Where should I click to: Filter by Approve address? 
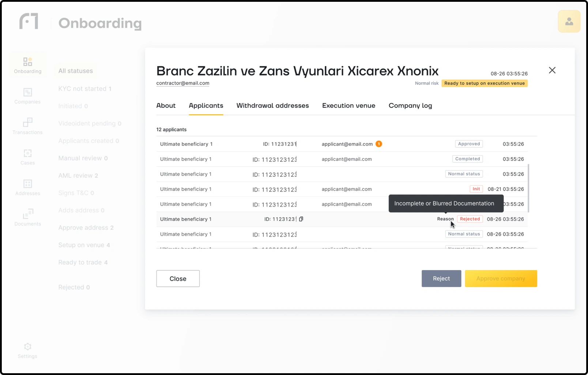click(x=86, y=228)
